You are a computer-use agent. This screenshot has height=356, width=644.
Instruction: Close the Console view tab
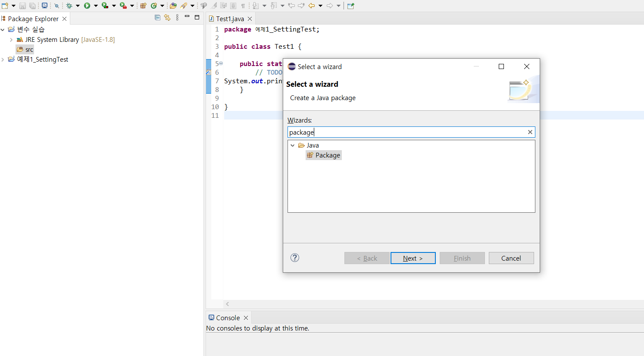[x=246, y=318]
